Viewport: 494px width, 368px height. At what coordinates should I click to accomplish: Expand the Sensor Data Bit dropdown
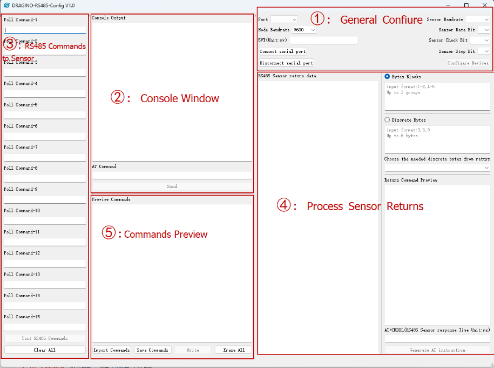[484, 30]
